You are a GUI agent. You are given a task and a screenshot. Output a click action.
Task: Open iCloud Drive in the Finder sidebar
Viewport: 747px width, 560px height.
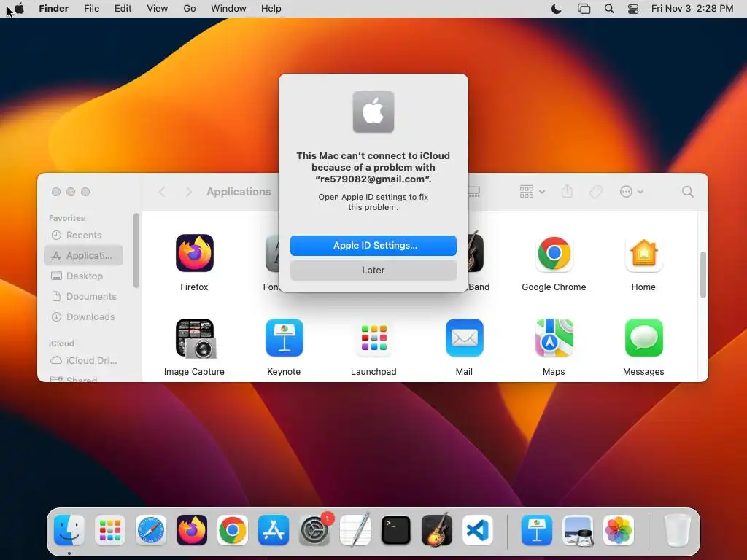click(x=84, y=360)
